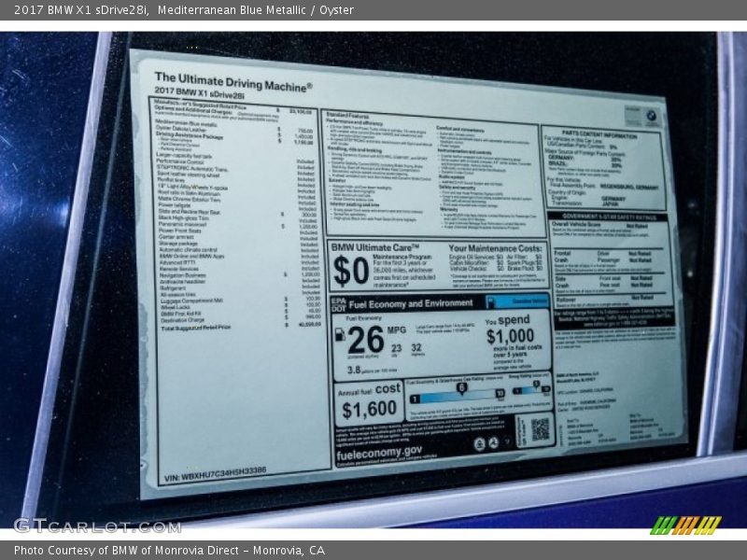Click the "BMW Ultimate Care" heading
The height and width of the screenshot is (560, 747).
(x=375, y=247)
